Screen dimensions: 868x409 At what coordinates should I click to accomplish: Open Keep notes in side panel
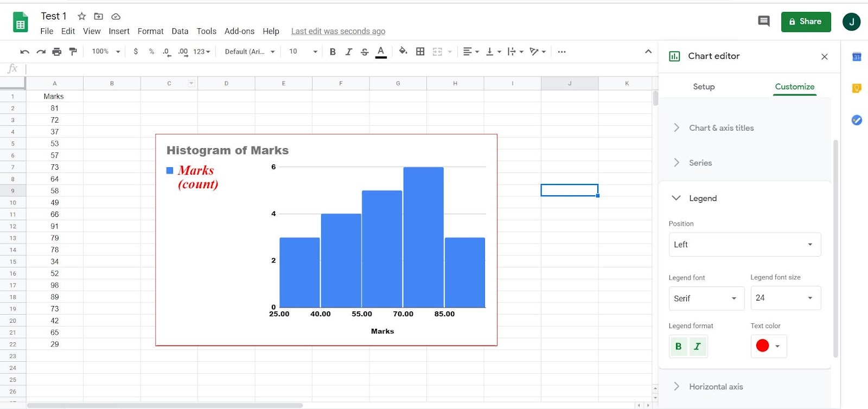[x=857, y=88]
